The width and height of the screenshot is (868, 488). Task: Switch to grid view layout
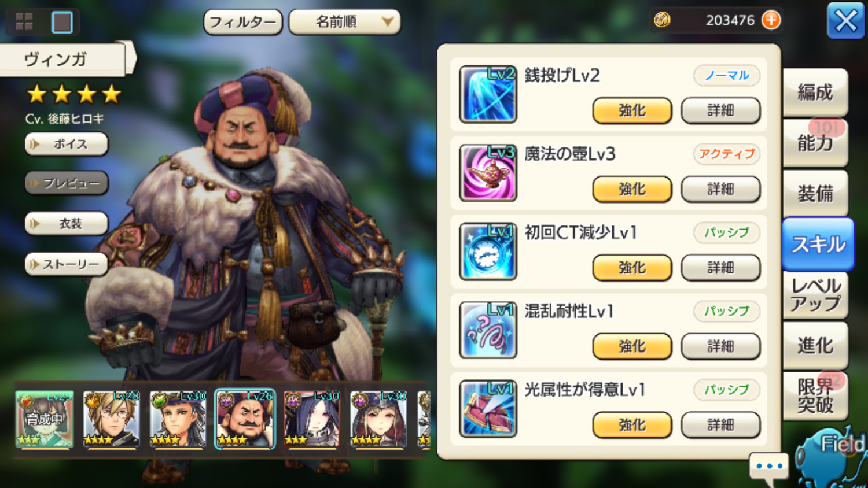[24, 22]
